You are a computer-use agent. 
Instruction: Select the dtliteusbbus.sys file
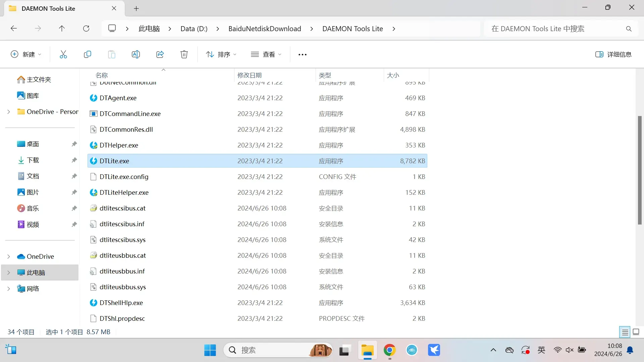[257, 287]
